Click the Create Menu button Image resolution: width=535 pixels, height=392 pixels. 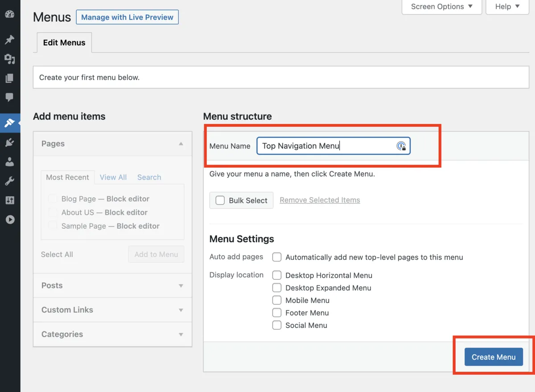pos(494,357)
